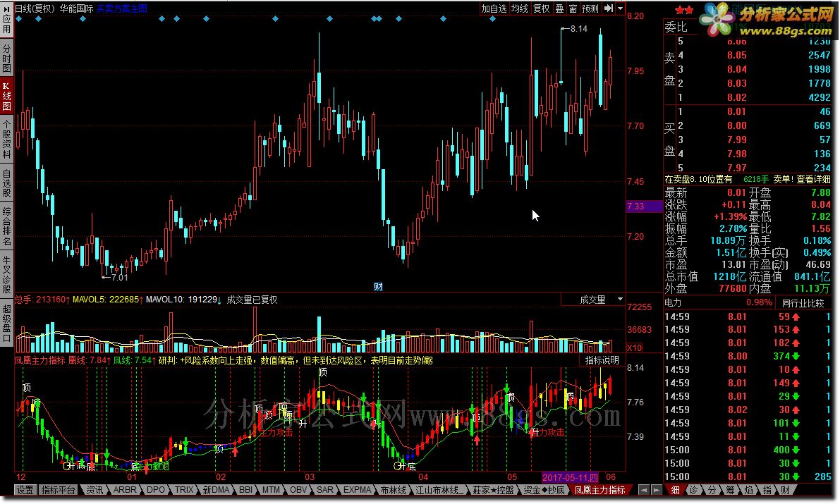Toggle the 均线 moving averages button
Viewport: 840px width, 504px height.
click(519, 8)
